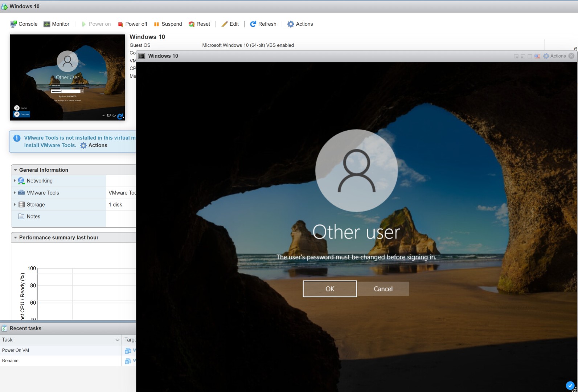
Task: Reset the virtual machine
Action: click(x=199, y=24)
